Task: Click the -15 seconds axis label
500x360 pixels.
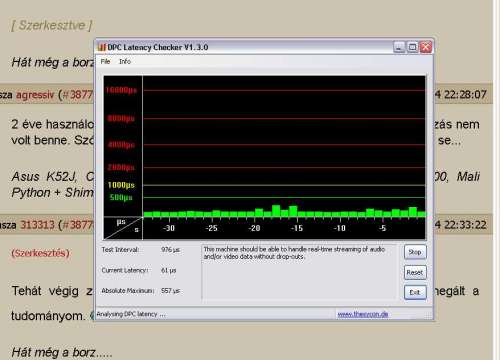Action: pyautogui.click(x=297, y=228)
